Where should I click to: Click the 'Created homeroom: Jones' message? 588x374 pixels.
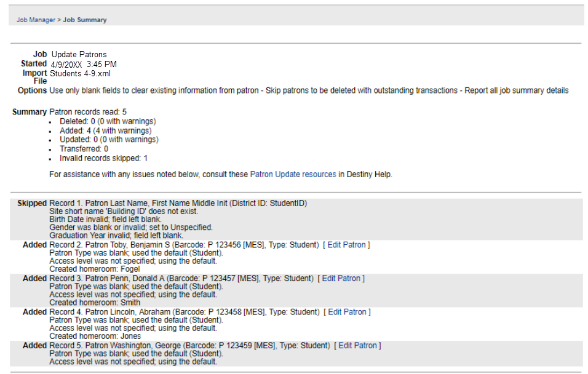pos(95,336)
